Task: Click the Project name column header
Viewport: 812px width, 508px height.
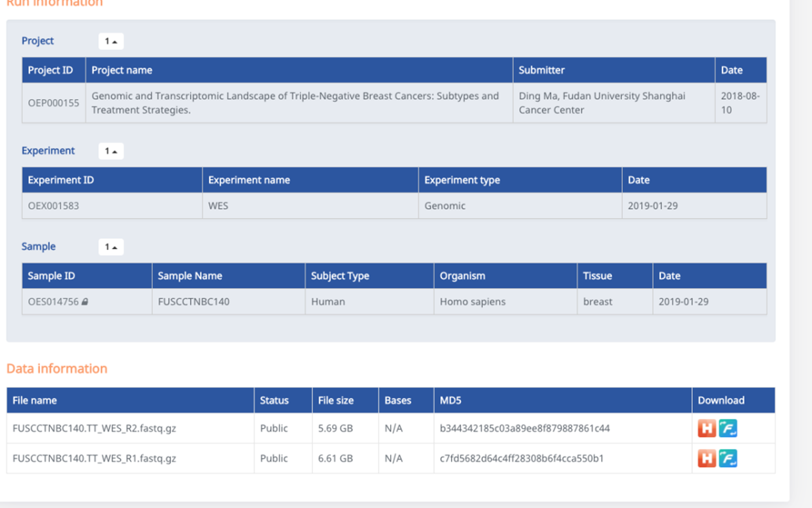Action: (x=299, y=70)
